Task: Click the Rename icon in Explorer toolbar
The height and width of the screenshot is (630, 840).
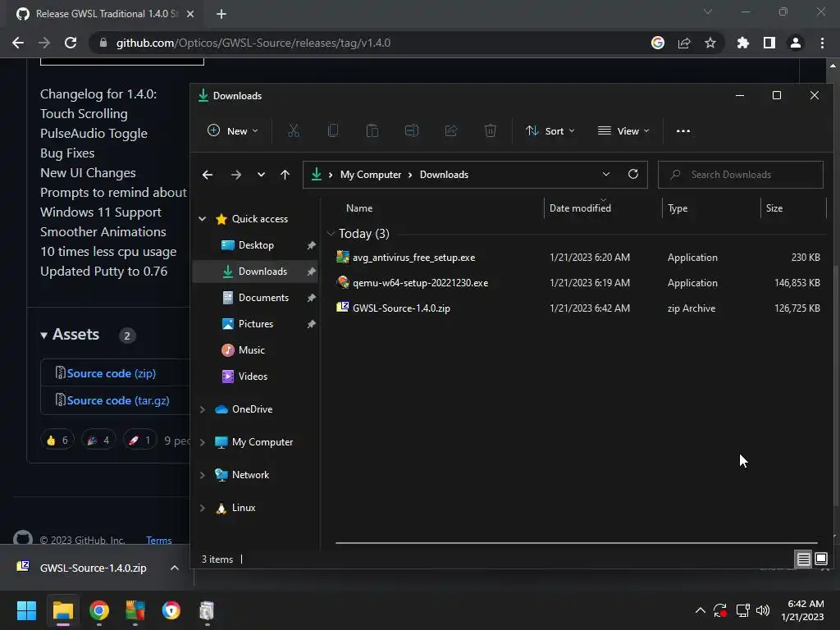Action: point(412,130)
